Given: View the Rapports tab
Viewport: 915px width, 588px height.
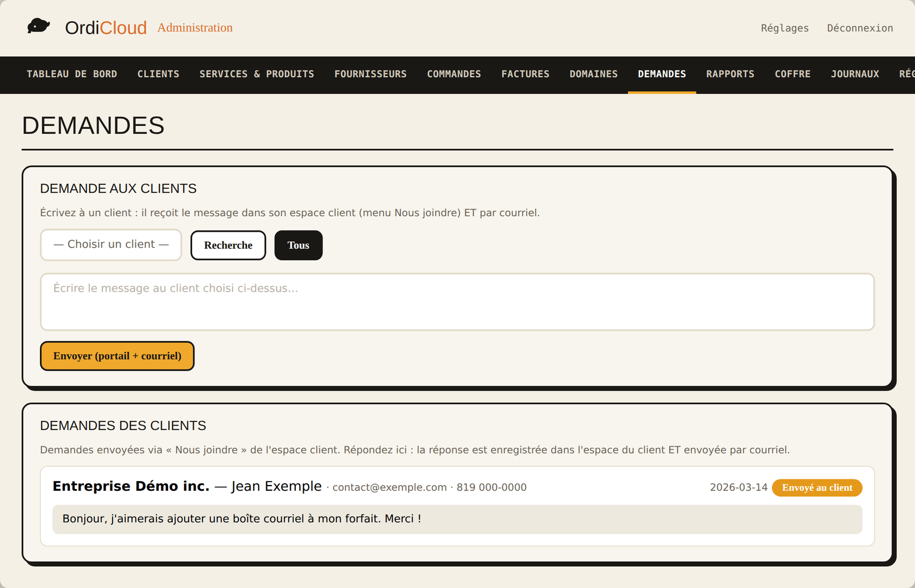Looking at the screenshot, I should pos(730,74).
